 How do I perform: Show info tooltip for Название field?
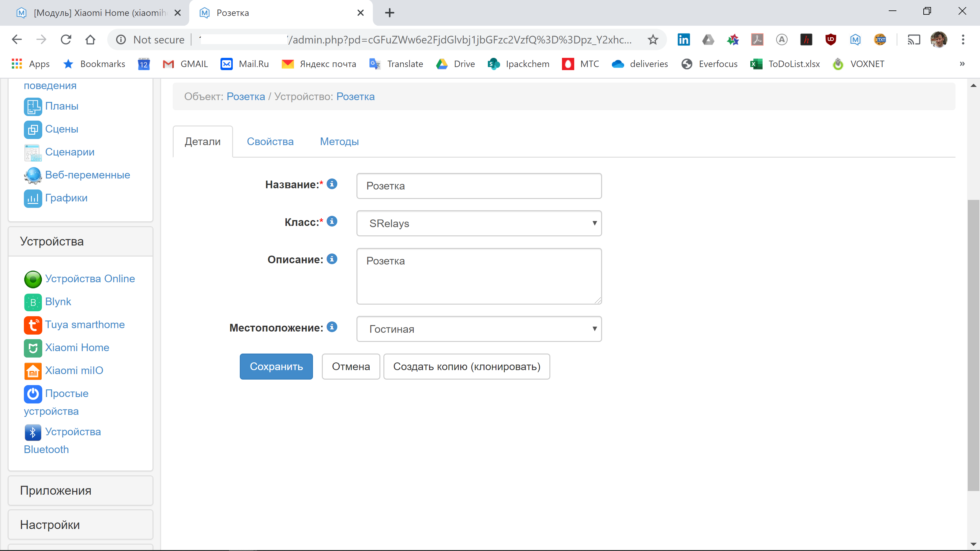(332, 184)
